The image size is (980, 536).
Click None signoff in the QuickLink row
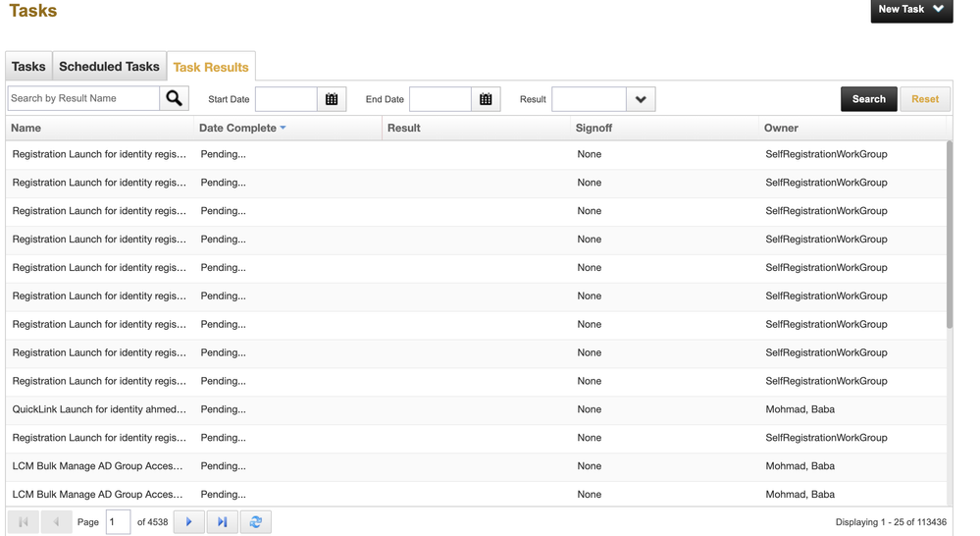[590, 409]
